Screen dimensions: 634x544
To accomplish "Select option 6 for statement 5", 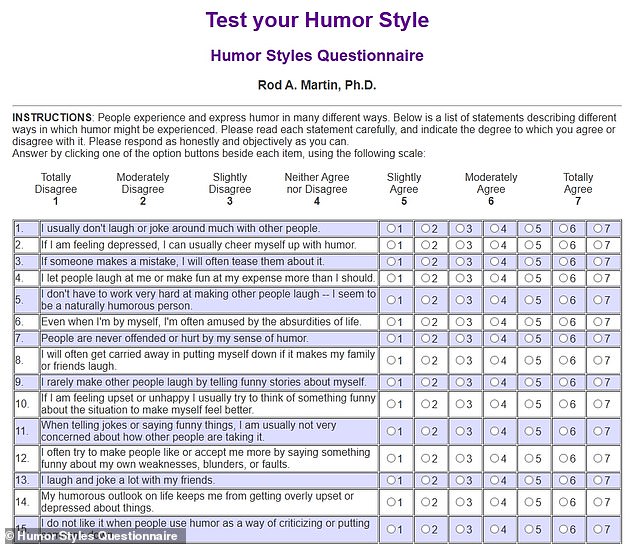I will 562,300.
